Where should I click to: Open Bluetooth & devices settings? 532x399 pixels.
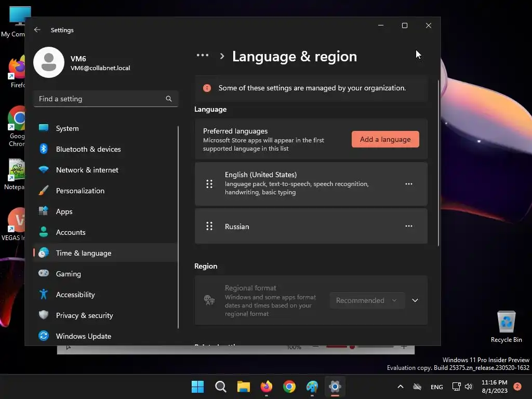[105, 149]
